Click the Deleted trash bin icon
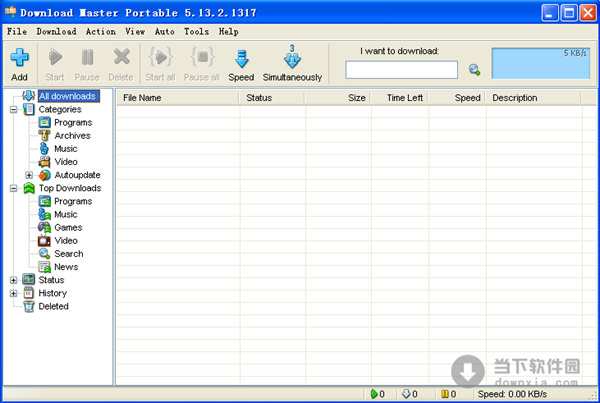Image resolution: width=600 pixels, height=403 pixels. [x=29, y=306]
